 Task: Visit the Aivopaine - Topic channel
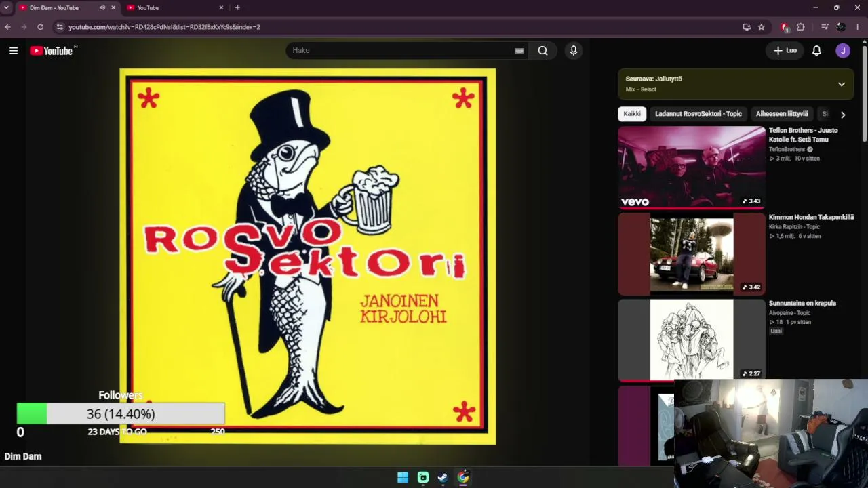789,313
